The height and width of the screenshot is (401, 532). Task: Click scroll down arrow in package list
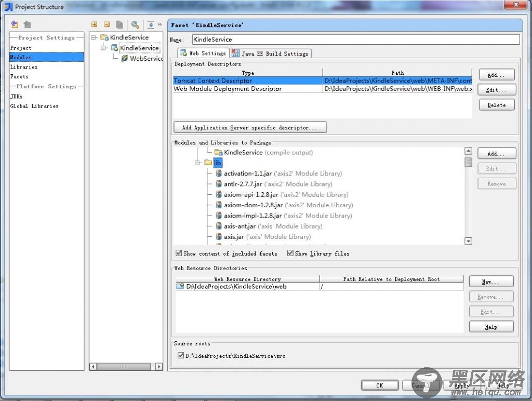pos(468,241)
